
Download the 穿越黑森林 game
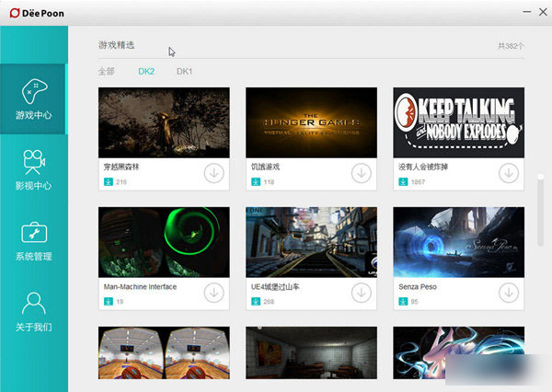point(213,173)
